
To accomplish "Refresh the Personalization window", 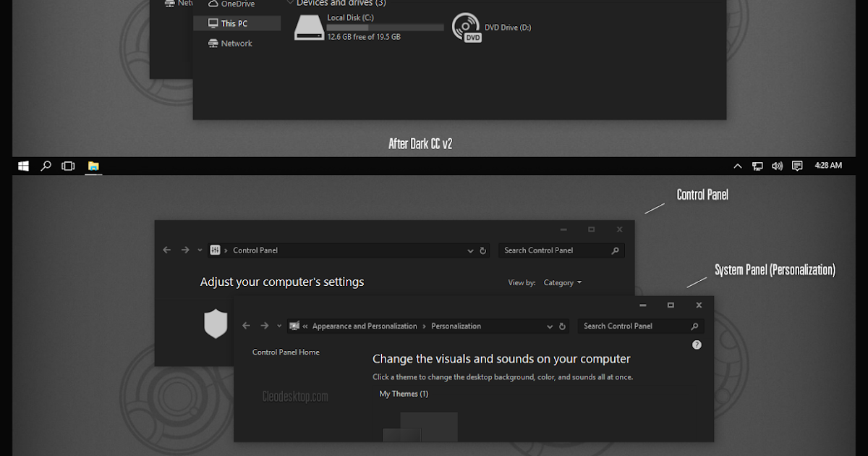I will [x=563, y=326].
